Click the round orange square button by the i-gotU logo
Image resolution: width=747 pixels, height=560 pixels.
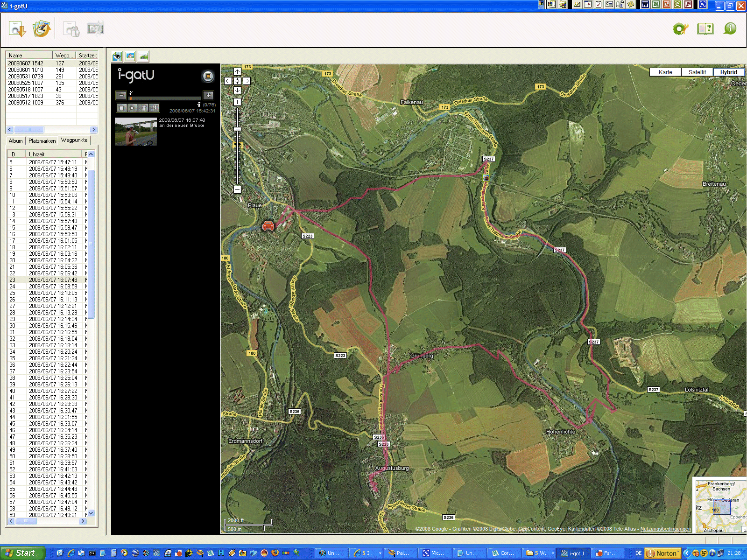(x=208, y=76)
